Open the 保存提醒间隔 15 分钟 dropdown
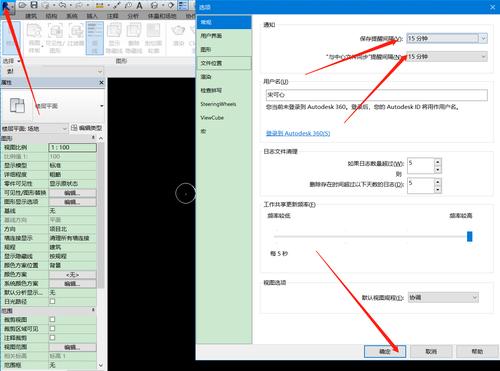 (x=447, y=38)
